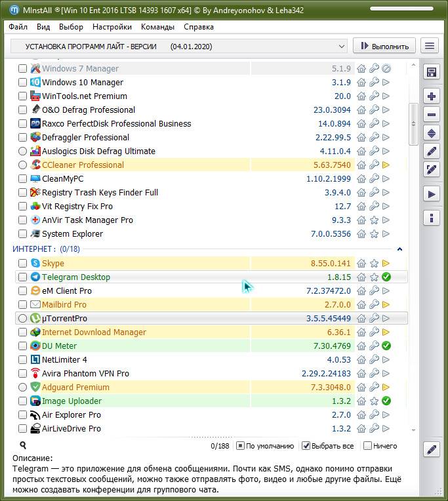Open the Выбор menu
The height and width of the screenshot is (501, 448).
pos(71,27)
